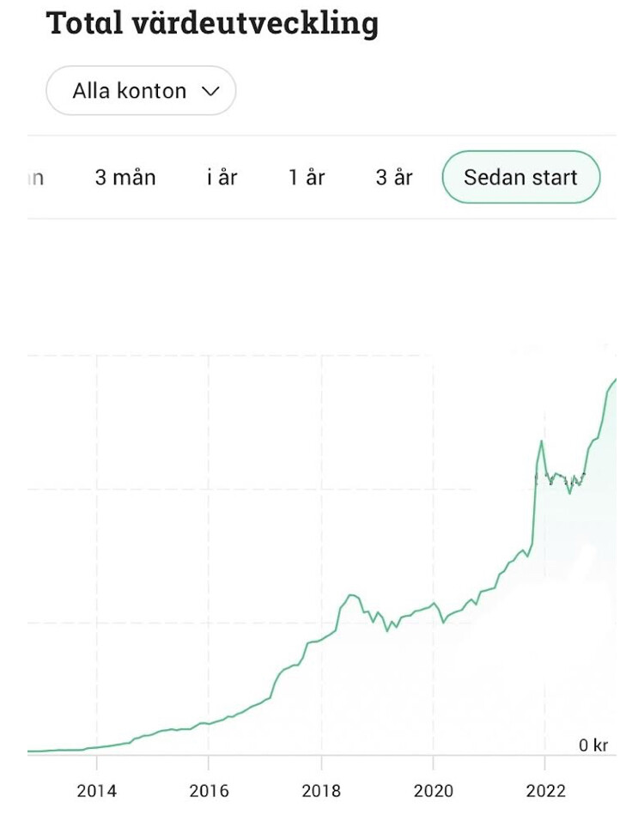The width and height of the screenshot is (644, 827).
Task: Click the 0 kr axis value label
Action: point(593,745)
